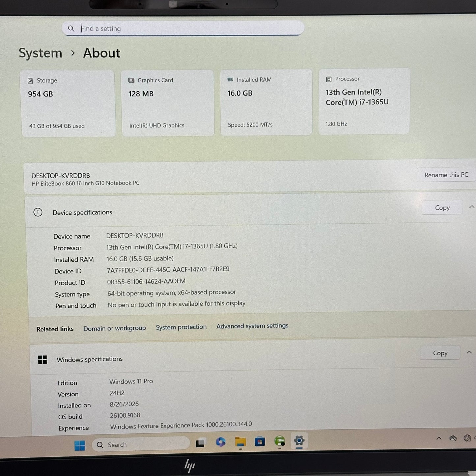The width and height of the screenshot is (476, 476).
Task: Click '16.0 GB (15.6 GB usable)' value
Action: point(140,259)
